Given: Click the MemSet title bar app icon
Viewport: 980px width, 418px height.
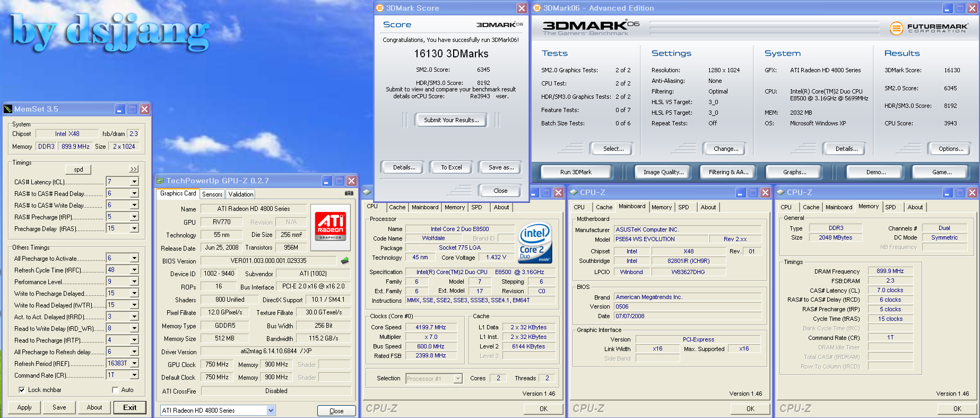Looking at the screenshot, I should pos(8,109).
